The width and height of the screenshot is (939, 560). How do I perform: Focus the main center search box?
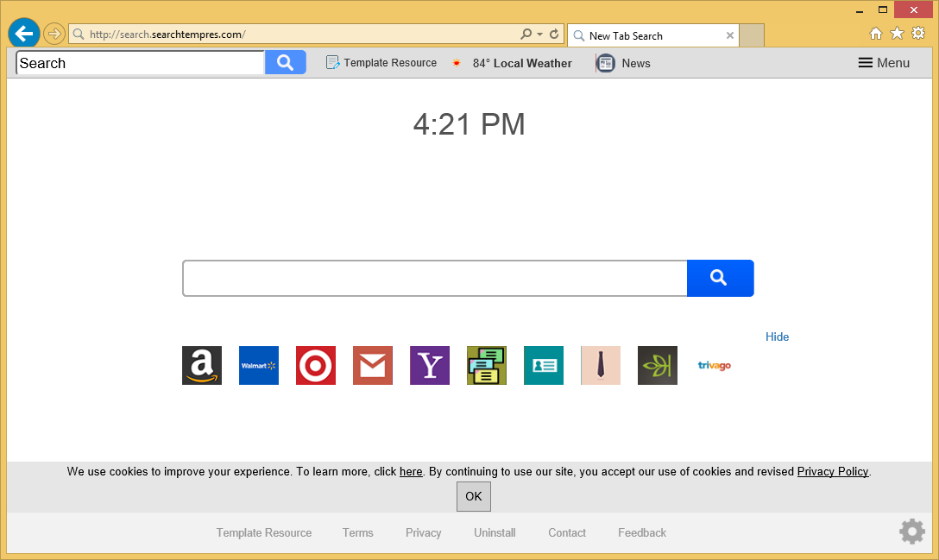(434, 278)
